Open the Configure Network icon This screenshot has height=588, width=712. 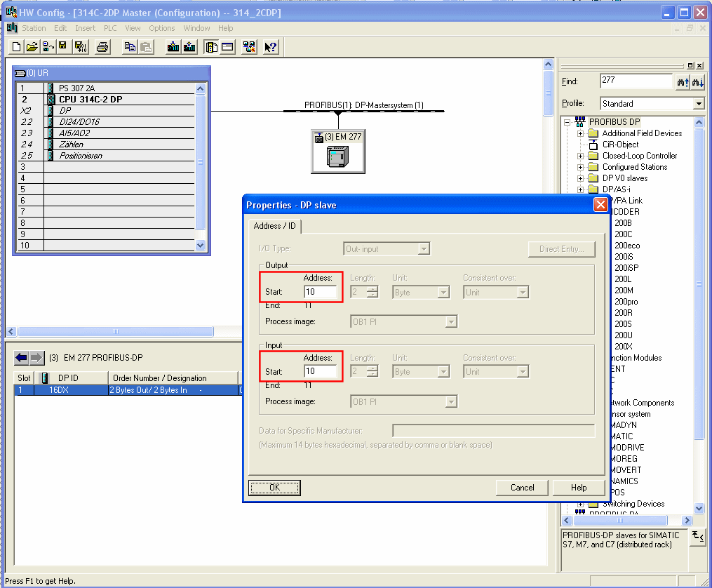(249, 47)
